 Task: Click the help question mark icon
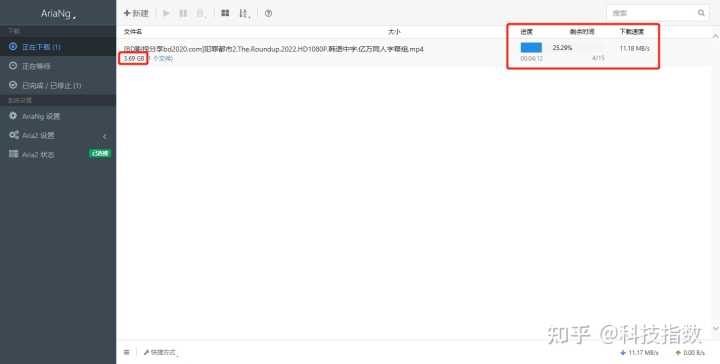point(268,13)
